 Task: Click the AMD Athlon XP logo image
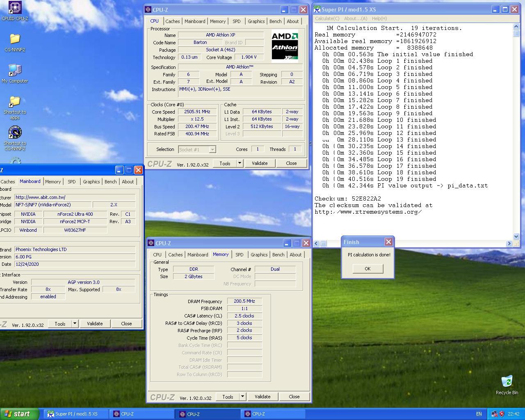tap(285, 46)
